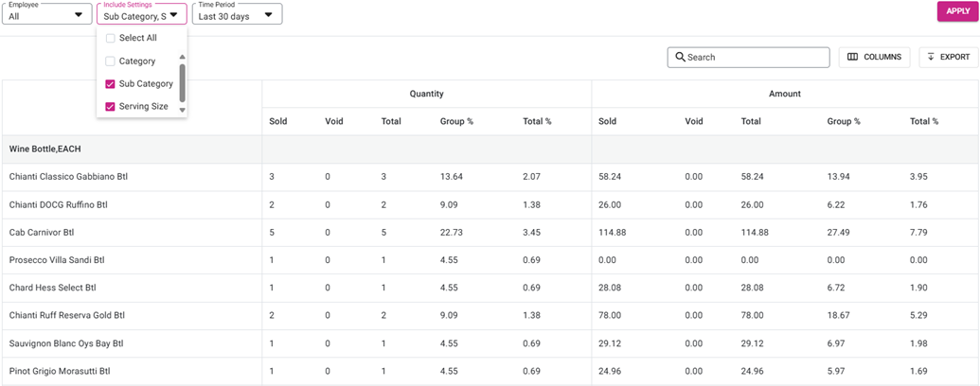980x386 pixels.
Task: Collapse the Include Settings dropdown
Action: (x=142, y=14)
